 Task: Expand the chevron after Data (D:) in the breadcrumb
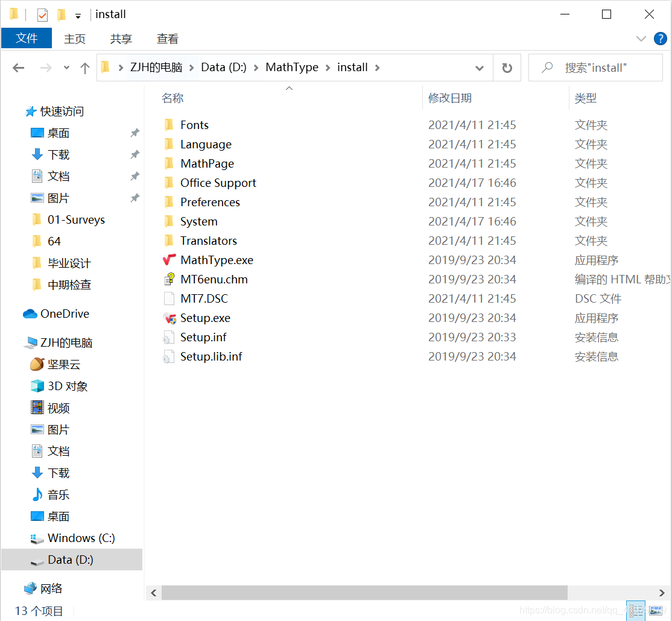tap(256, 68)
